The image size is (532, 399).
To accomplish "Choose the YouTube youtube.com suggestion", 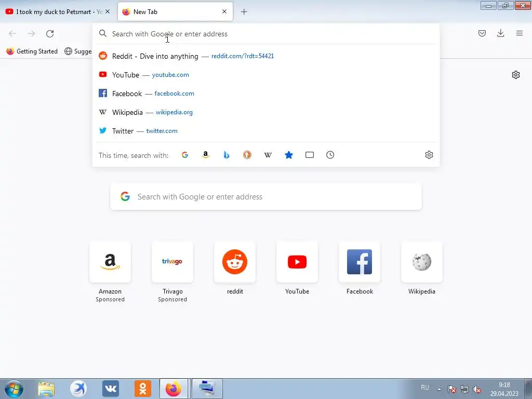I will (x=266, y=75).
